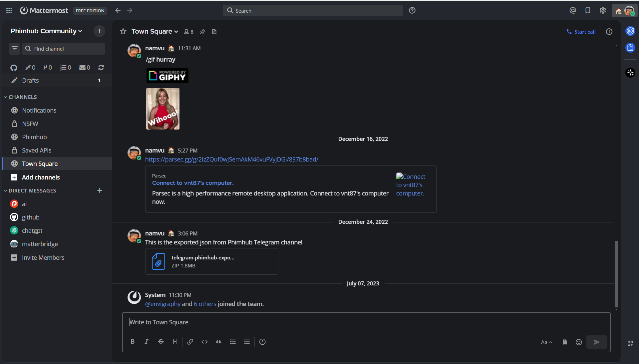Open the help question mark icon
This screenshot has width=639, height=364.
[x=412, y=11]
